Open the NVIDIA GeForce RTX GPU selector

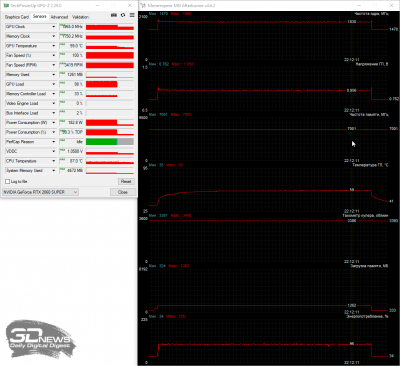pos(40,192)
